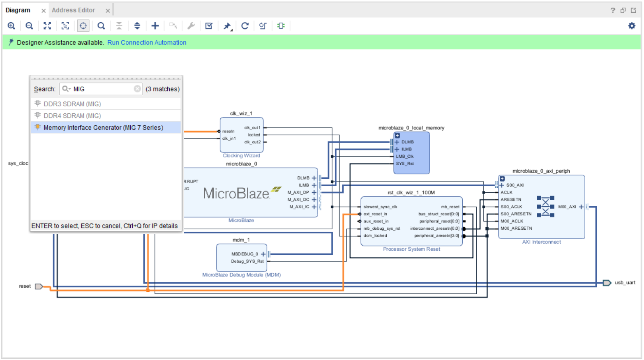Viewport: 644px width, 360px height.
Task: Regenerate layout with the circular arrow icon
Action: pyautogui.click(x=245, y=25)
